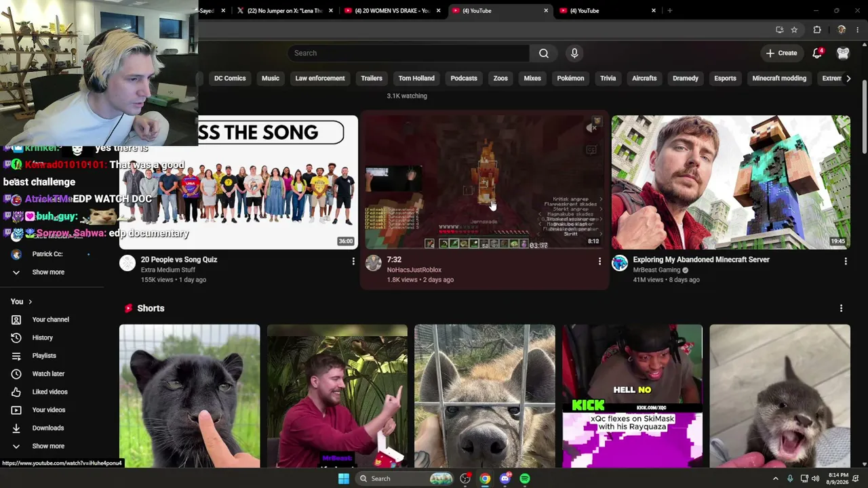The width and height of the screenshot is (868, 488).
Task: Open the Windows Start menu
Action: click(344, 479)
